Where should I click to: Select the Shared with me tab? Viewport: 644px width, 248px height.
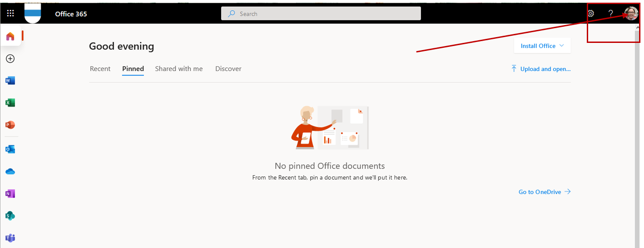[179, 69]
